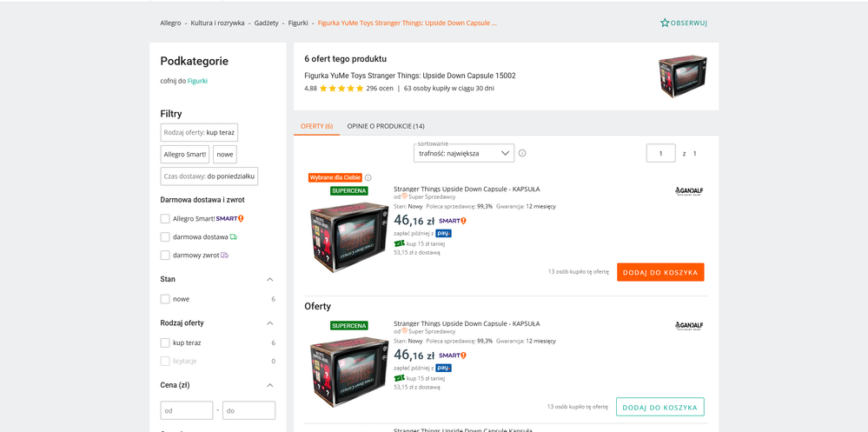868x432 pixels.
Task: Open info icon beside Wybrane dla Ciebie badge
Action: click(368, 178)
